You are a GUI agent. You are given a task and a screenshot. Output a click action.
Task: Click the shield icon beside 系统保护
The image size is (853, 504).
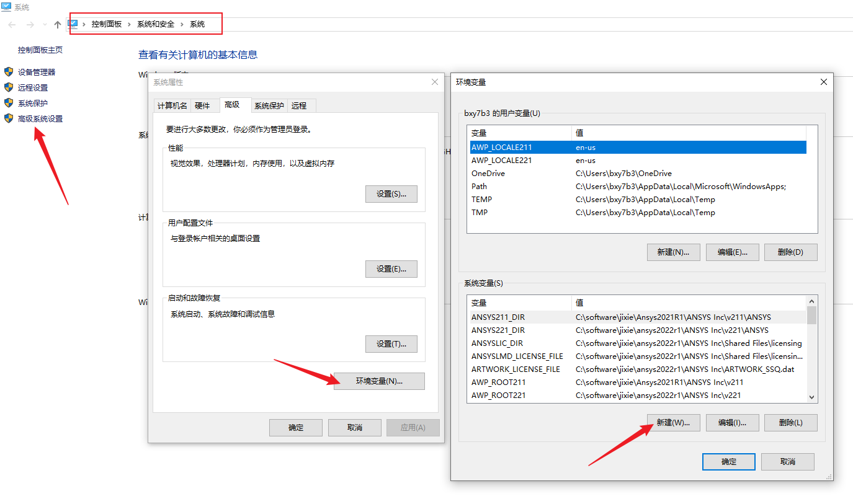pos(9,103)
